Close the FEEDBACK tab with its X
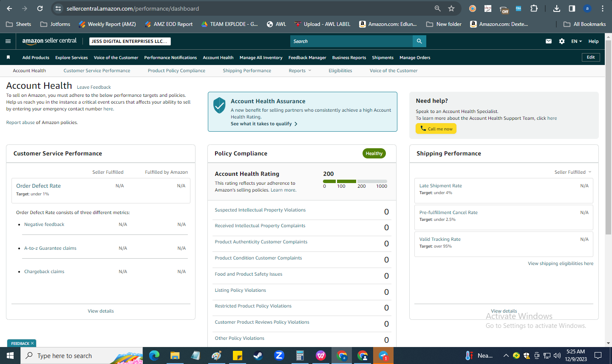Screen dimensions: 612x364 (32, 343)
